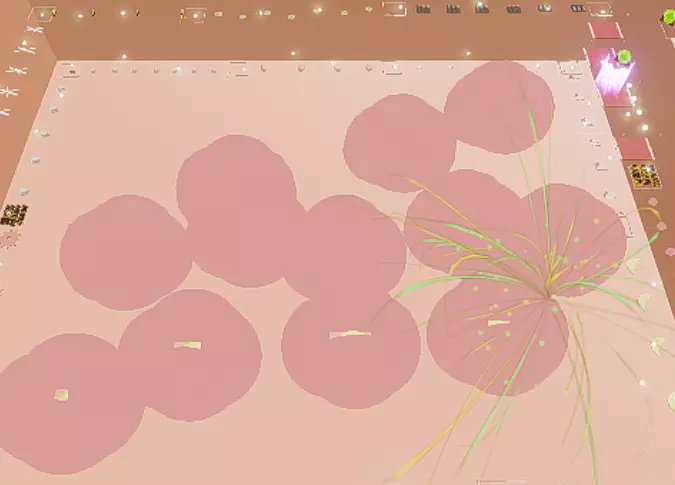Select the outlined square at top-right wall
Screen dimensions: 675x485
pyautogui.click(x=600, y=9)
